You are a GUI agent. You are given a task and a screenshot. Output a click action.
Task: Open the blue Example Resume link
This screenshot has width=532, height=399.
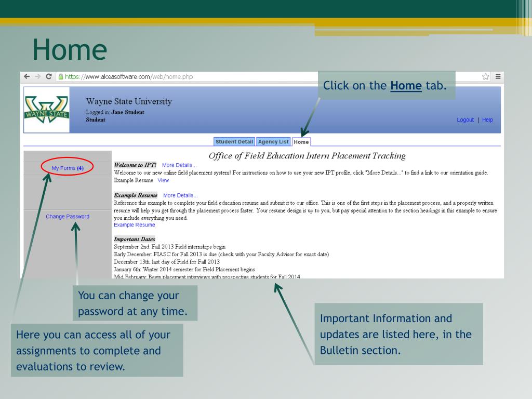[x=135, y=225]
